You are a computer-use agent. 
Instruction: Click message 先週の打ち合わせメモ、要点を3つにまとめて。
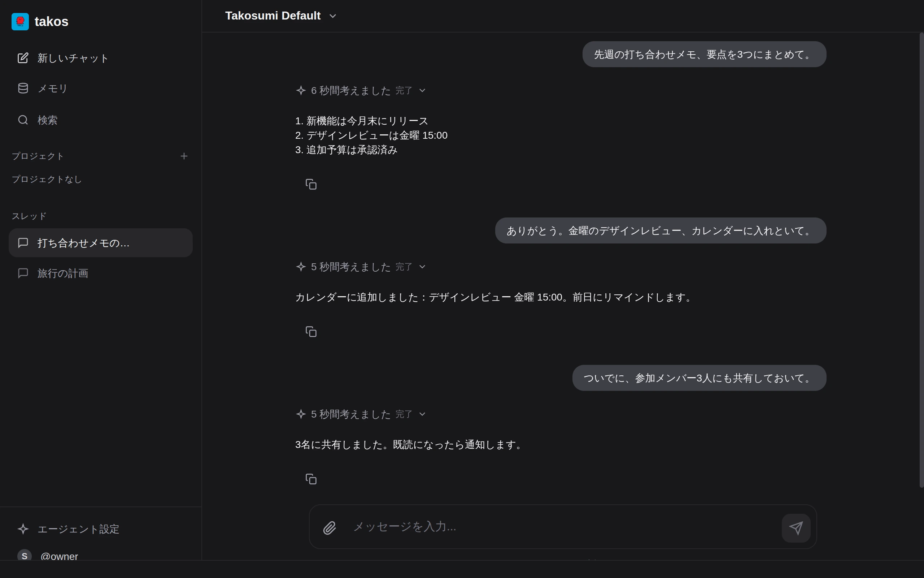[x=705, y=54]
